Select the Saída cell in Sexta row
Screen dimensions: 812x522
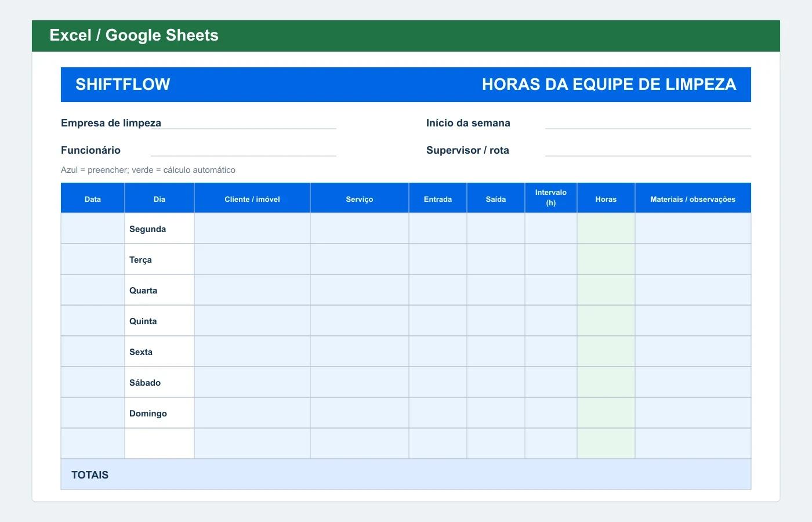(x=496, y=351)
